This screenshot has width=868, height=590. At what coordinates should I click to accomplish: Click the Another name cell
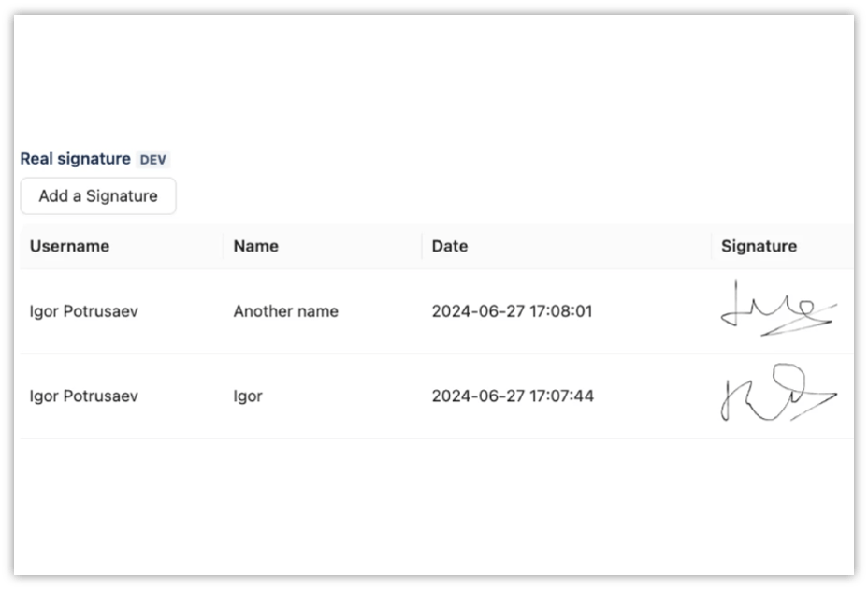(285, 311)
